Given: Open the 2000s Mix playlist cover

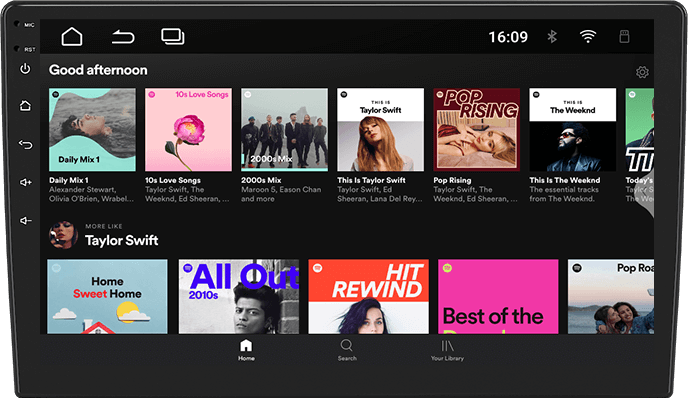Looking at the screenshot, I should tap(284, 129).
